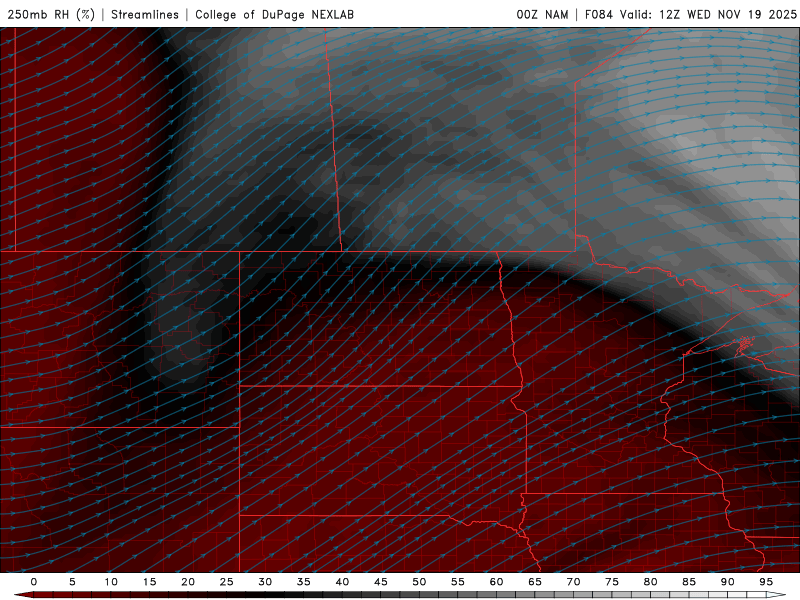Image resolution: width=800 pixels, height=600 pixels.
Task: Click the colorbar label "5"
Action: coord(72,582)
